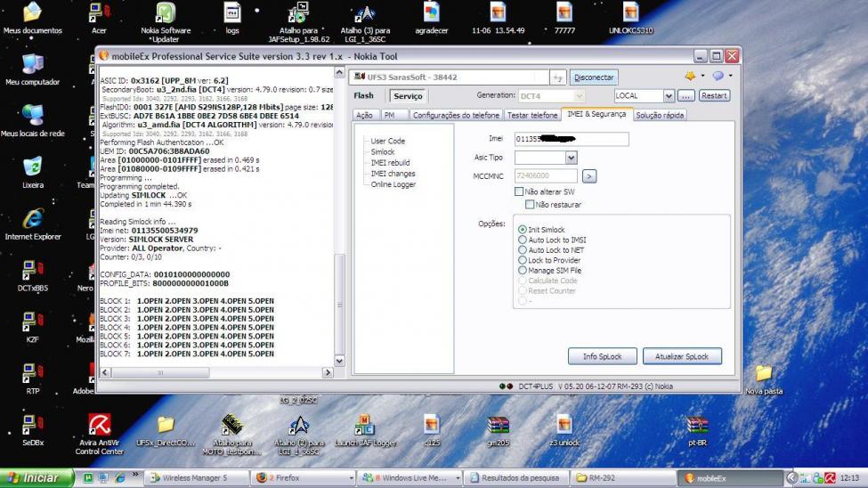This screenshot has width=868, height=488.
Task: Select the Auto Lock to NET option
Action: [522, 250]
